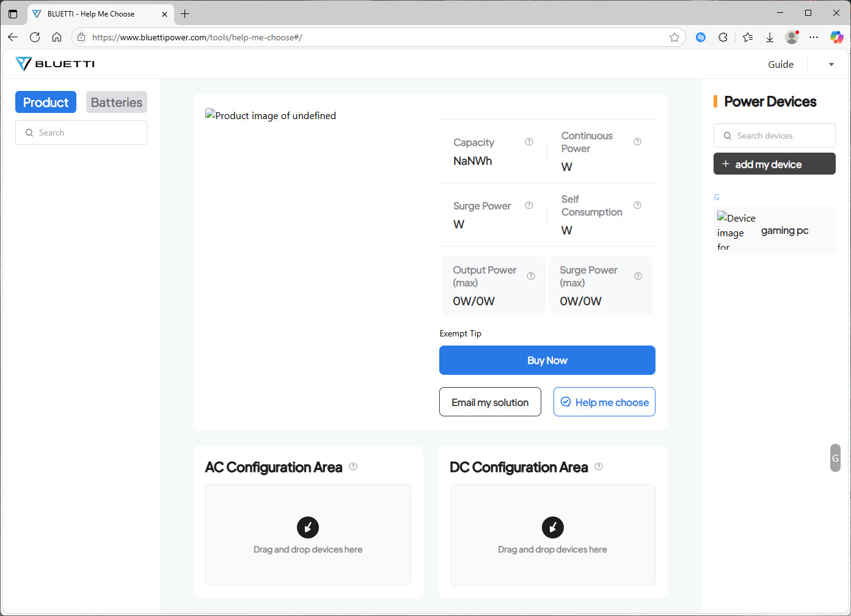Open the favorites list
The image size is (851, 616).
pos(748,37)
